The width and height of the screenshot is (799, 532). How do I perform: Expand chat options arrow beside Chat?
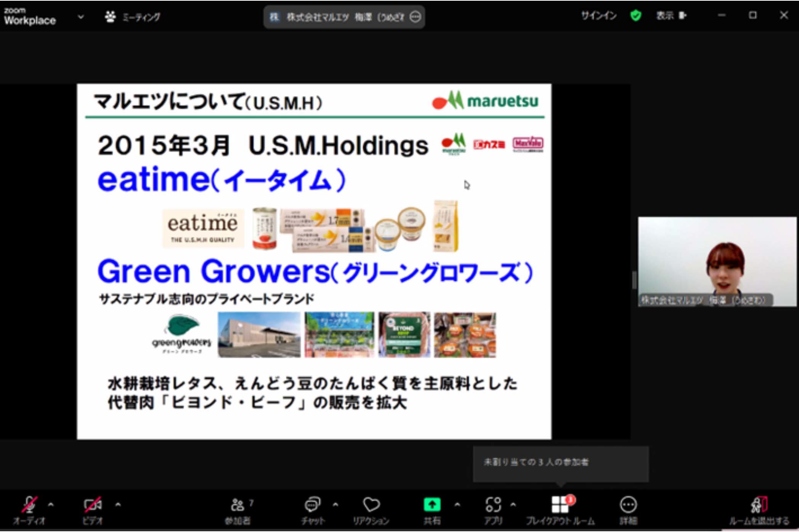(335, 505)
